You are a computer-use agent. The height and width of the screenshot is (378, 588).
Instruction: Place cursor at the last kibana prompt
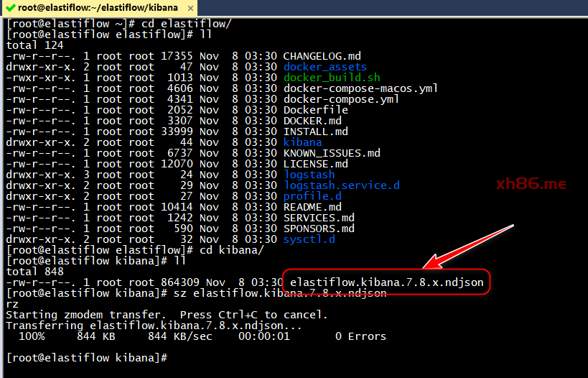pyautogui.click(x=171, y=358)
